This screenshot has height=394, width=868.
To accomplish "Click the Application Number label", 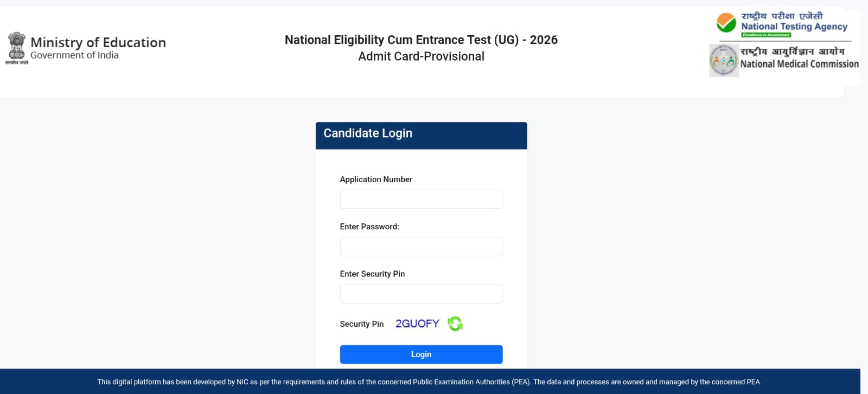I will 376,179.
